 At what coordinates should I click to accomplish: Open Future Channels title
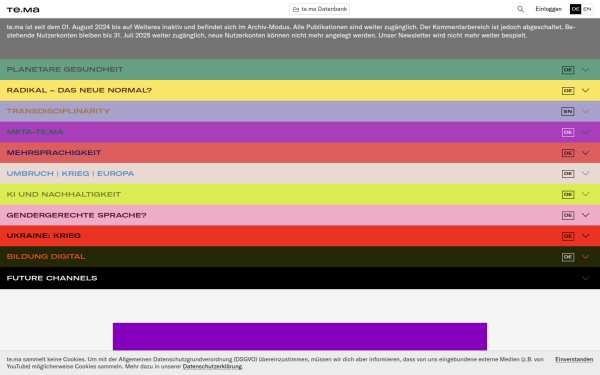[x=52, y=278]
